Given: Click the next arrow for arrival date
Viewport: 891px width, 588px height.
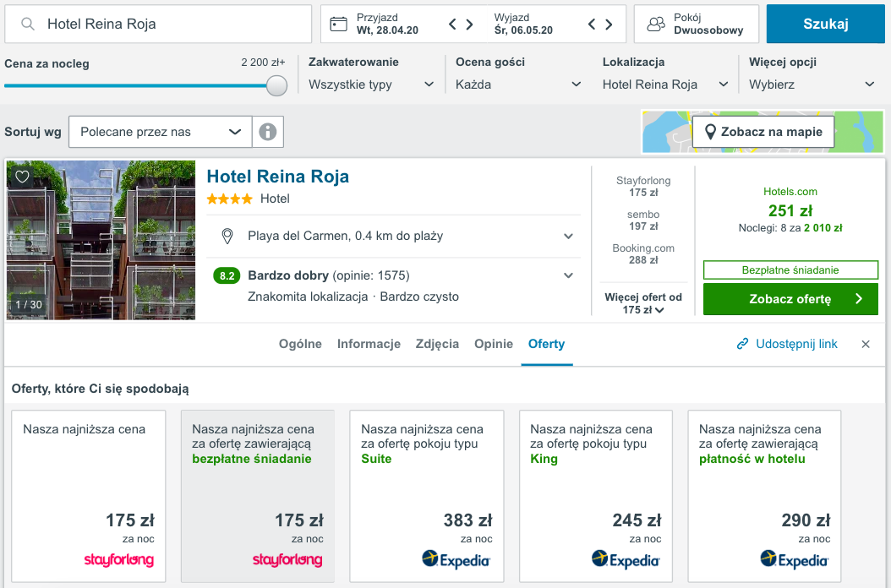Looking at the screenshot, I should tap(469, 24).
